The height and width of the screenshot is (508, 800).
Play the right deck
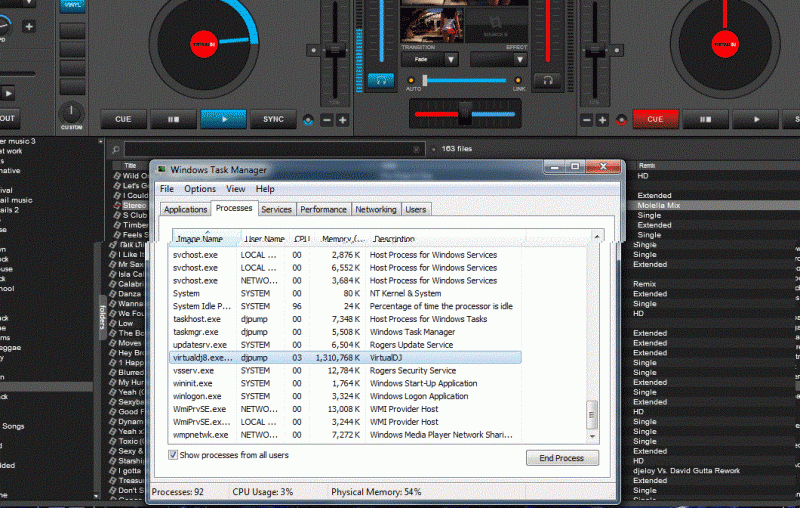click(756, 119)
